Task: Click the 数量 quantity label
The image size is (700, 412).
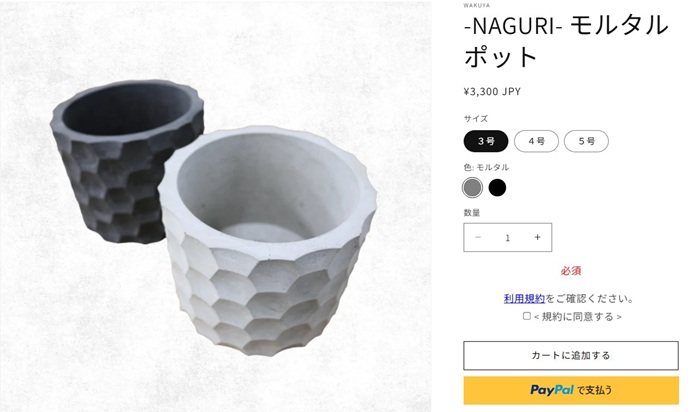Action: point(472,212)
